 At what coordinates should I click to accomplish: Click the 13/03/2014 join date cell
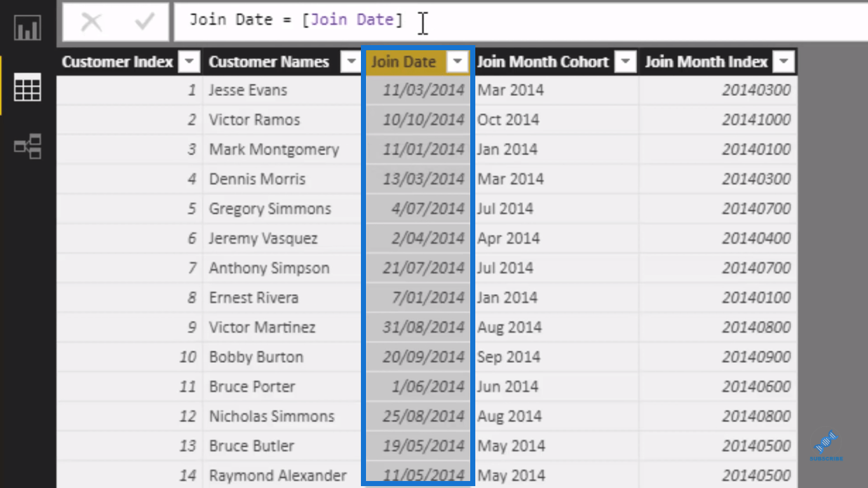pyautogui.click(x=417, y=179)
